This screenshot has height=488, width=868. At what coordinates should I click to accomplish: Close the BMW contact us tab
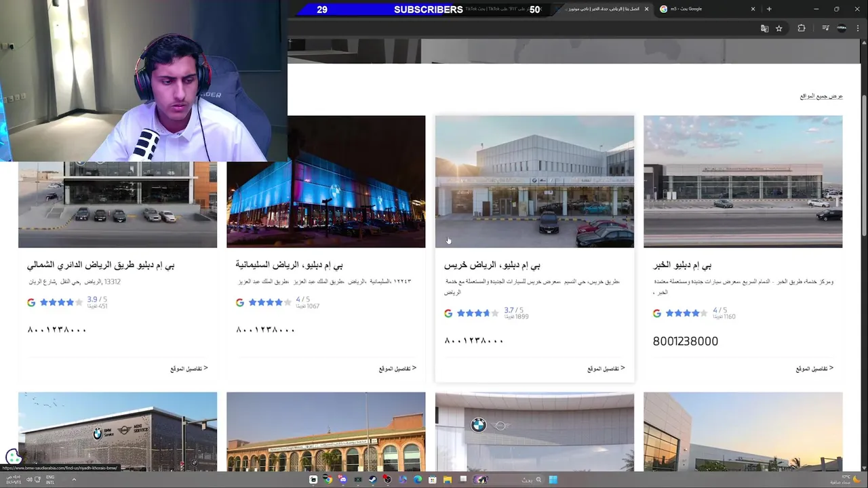click(x=646, y=9)
